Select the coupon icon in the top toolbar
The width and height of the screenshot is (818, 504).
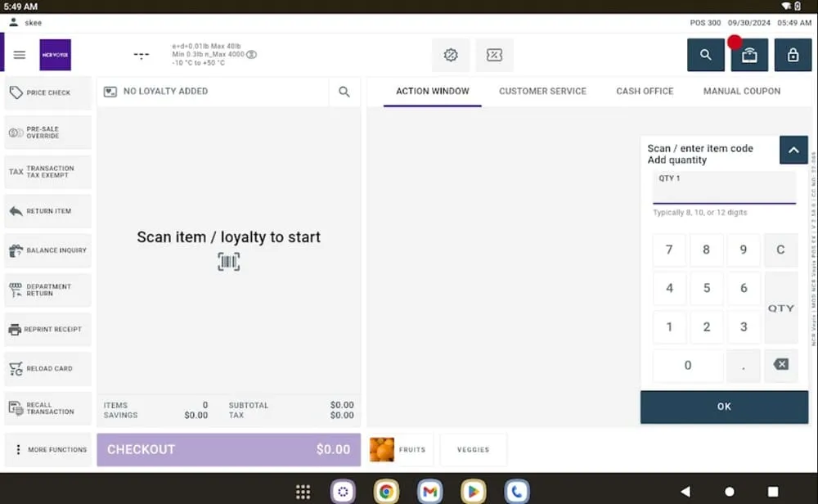pos(494,54)
